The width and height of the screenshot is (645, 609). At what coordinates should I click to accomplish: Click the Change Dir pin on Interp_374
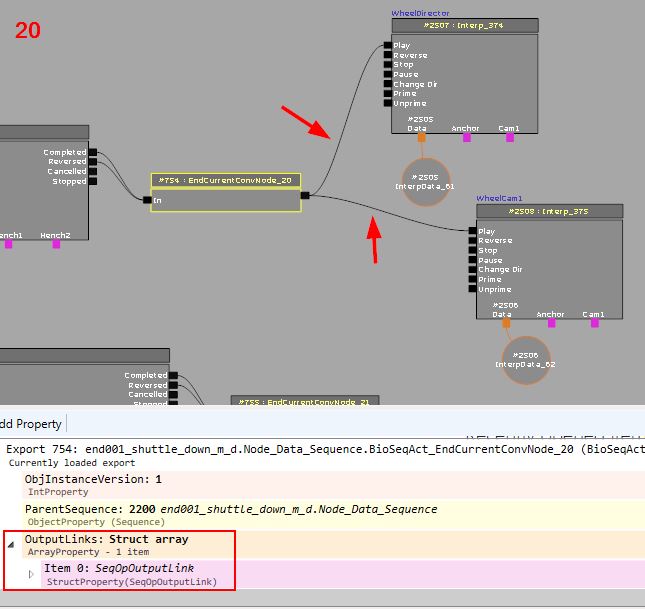387,84
